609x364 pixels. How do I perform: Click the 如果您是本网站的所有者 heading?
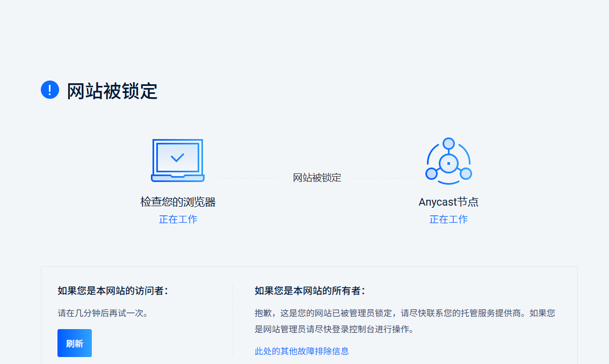310,291
